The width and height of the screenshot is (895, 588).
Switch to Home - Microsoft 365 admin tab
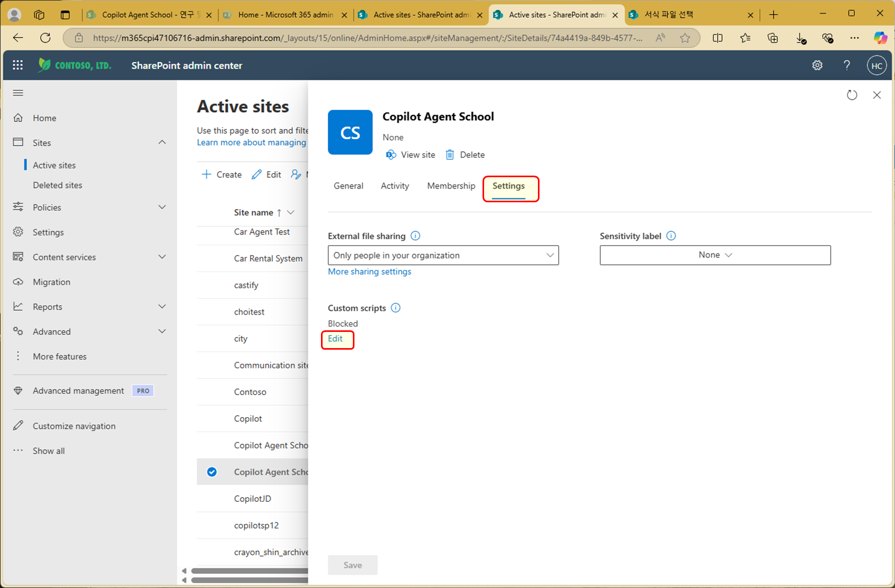(285, 15)
